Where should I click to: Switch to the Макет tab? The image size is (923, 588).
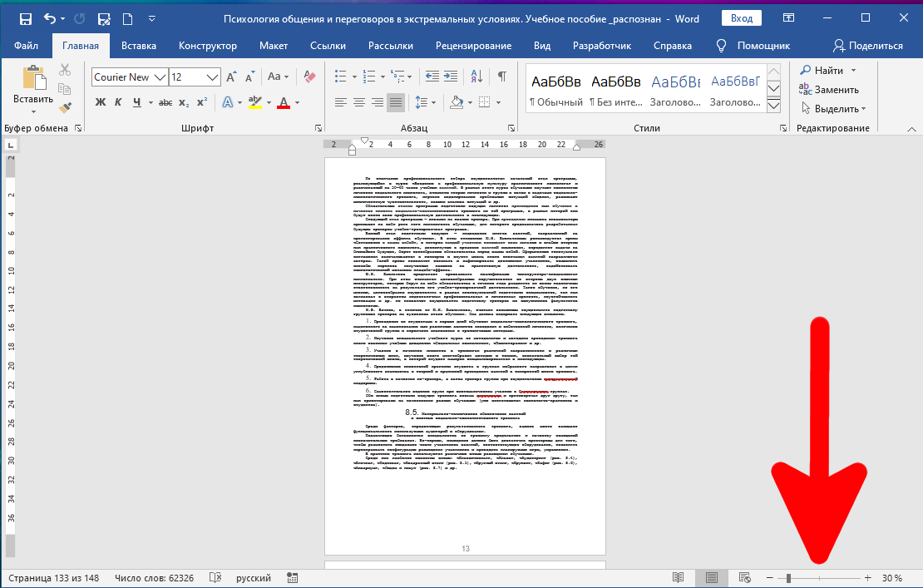tap(274, 45)
